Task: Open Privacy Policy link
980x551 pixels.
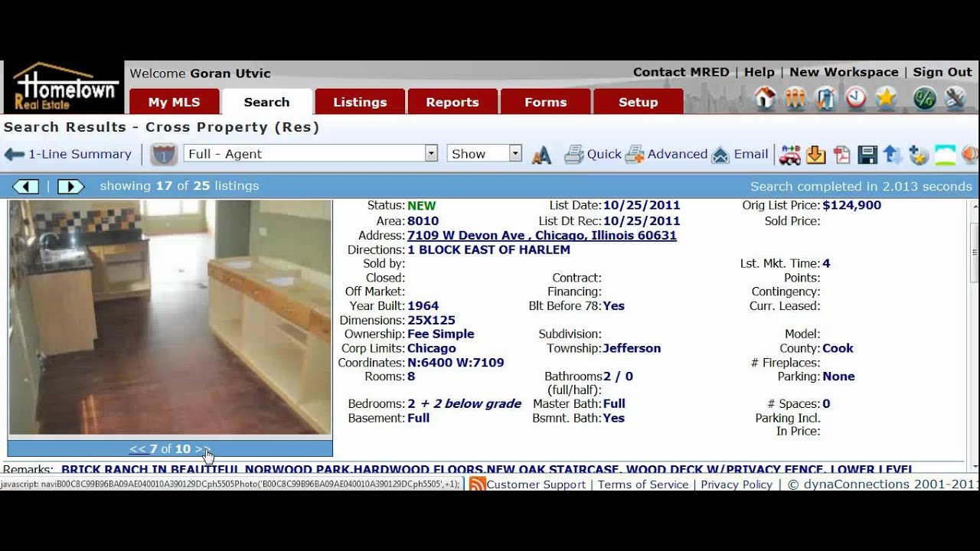Action: tap(737, 484)
